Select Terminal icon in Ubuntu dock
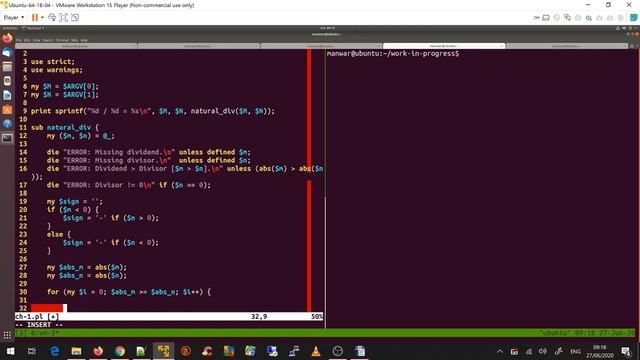 pos(7,138)
